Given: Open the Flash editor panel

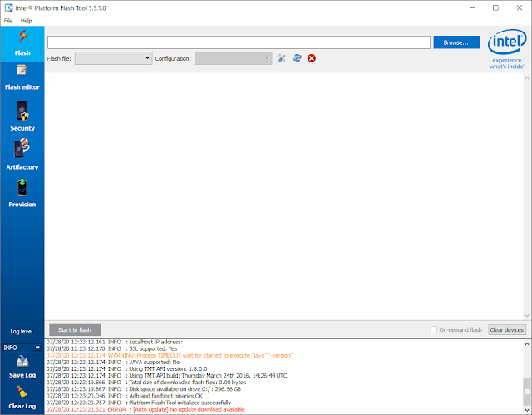Looking at the screenshot, I should coord(22,78).
